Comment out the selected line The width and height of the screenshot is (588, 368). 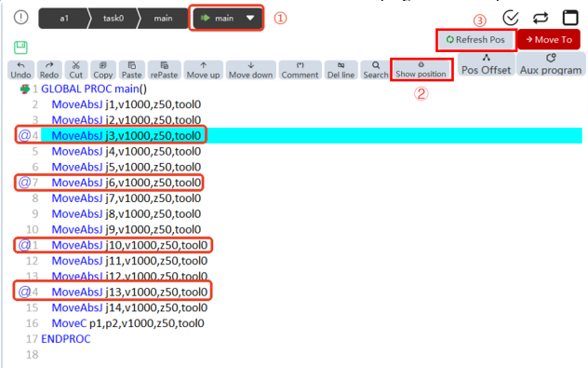point(300,70)
